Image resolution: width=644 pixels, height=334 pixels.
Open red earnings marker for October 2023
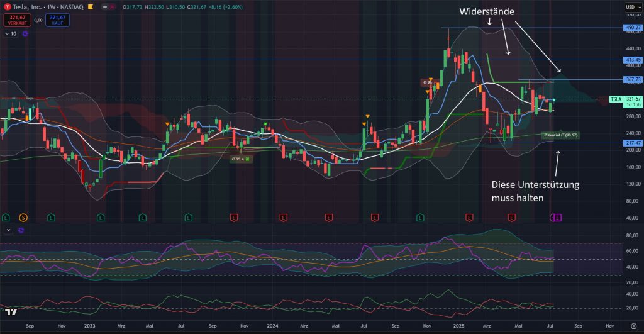click(x=234, y=218)
